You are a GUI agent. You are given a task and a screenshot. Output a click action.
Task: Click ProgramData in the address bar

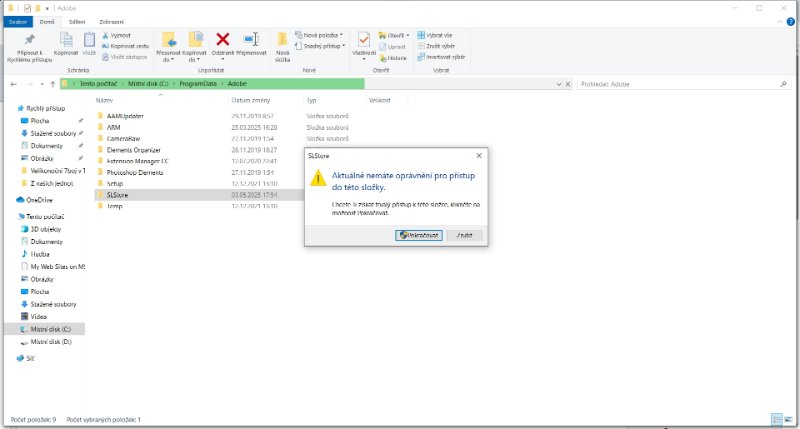coord(198,84)
